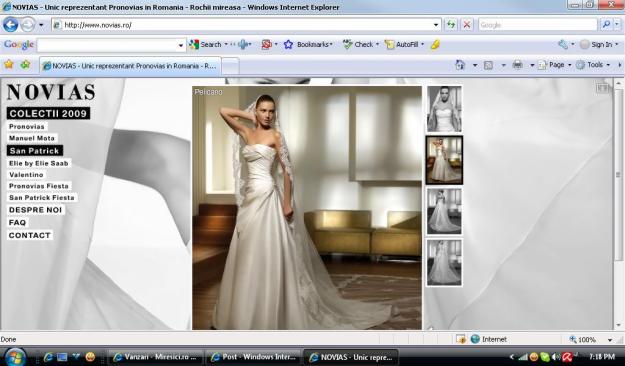The height and width of the screenshot is (366, 625).
Task: Click the magnifier search icon
Action: point(606,25)
